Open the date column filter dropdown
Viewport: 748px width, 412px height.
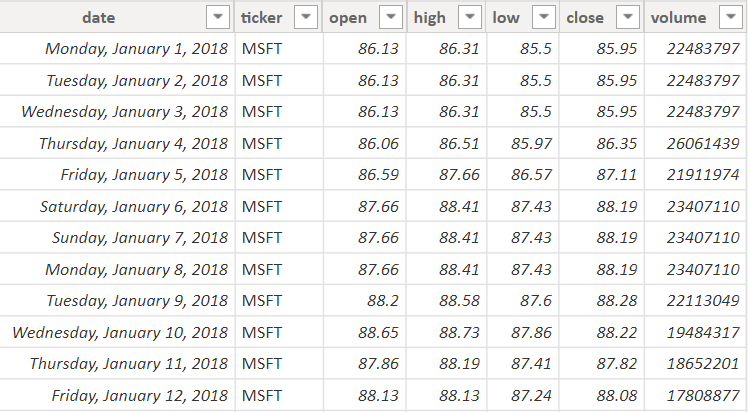(218, 17)
